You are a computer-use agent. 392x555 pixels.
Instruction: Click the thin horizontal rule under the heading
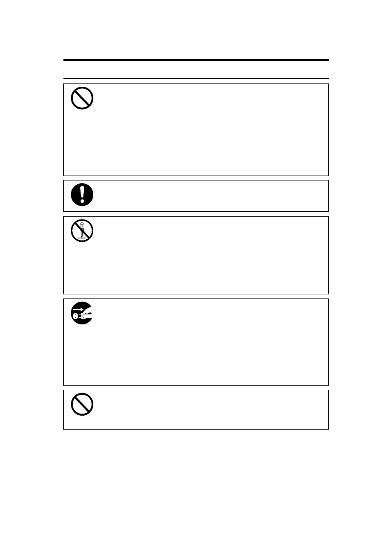tap(196, 78)
